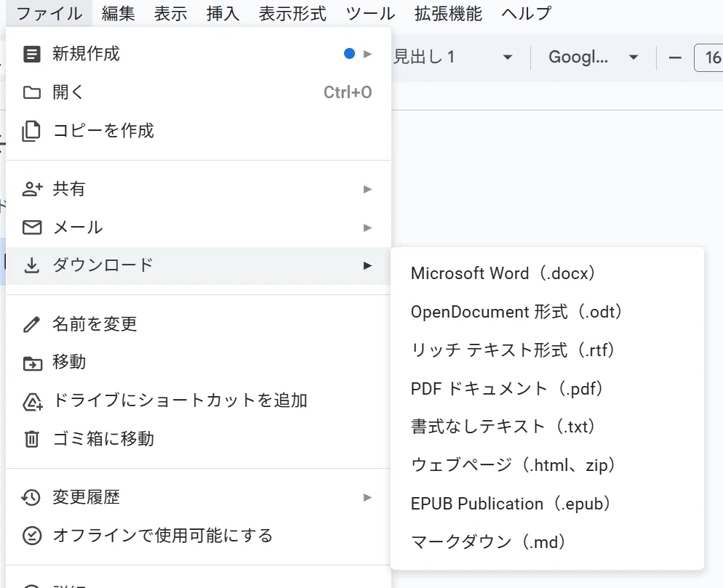Screen dimensions: 723x588
Task: Click the folder icon beside 開く
Action: click(x=32, y=92)
